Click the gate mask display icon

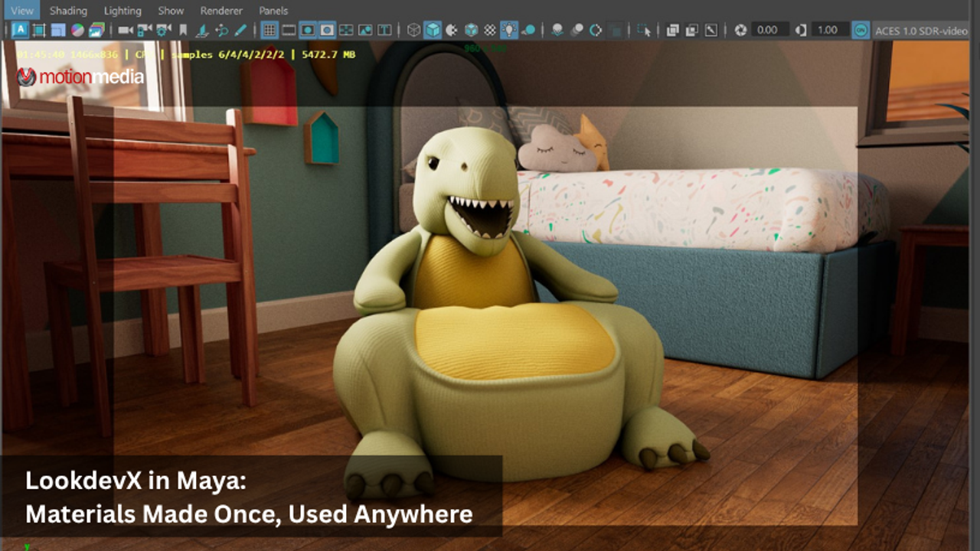tap(327, 31)
